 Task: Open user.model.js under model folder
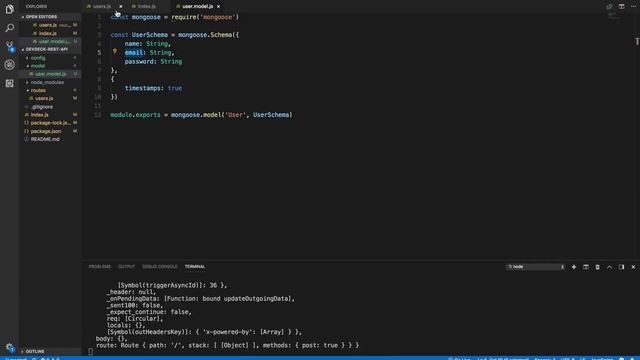pos(50,74)
